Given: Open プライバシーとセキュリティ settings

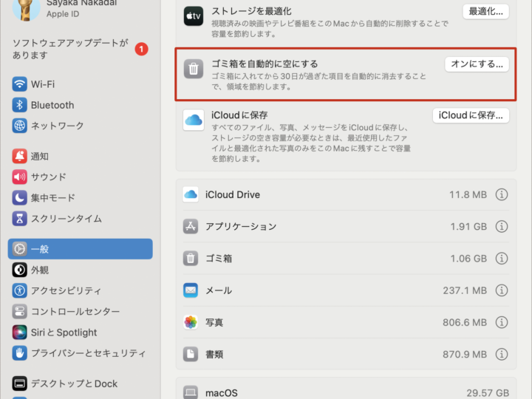Looking at the screenshot, I should [x=80, y=353].
